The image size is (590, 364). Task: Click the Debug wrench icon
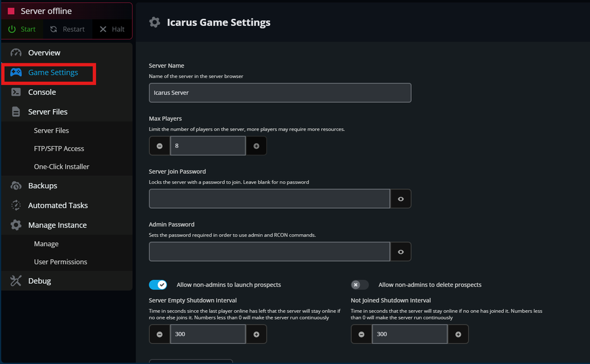click(x=17, y=280)
